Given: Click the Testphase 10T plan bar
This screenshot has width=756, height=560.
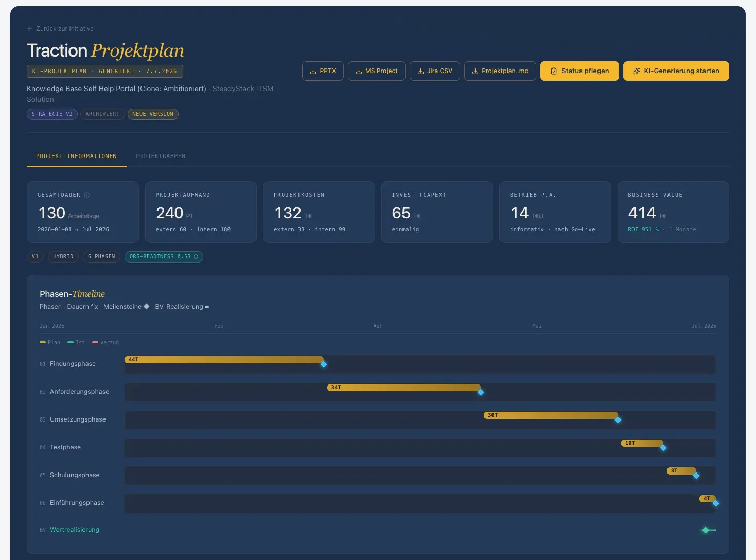Looking at the screenshot, I should pyautogui.click(x=642, y=443).
